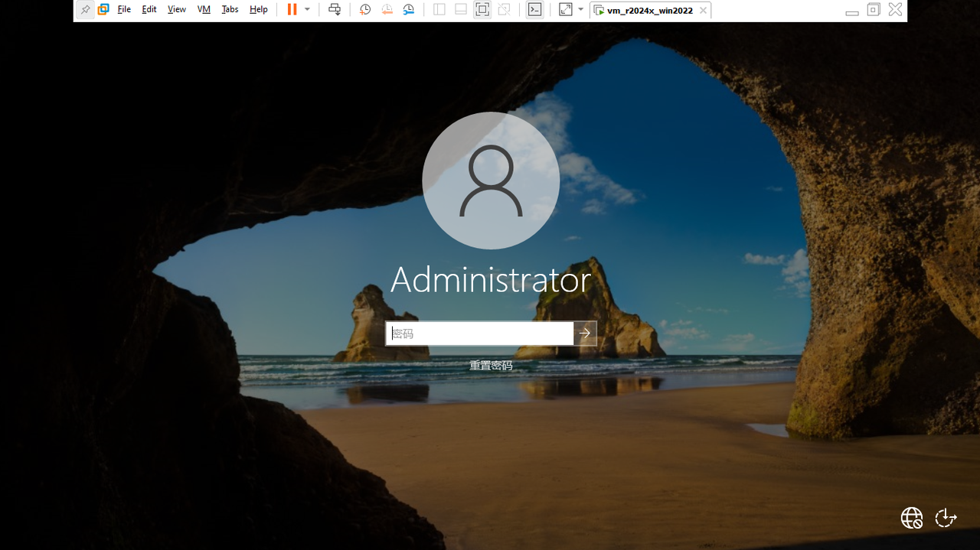This screenshot has width=980, height=550.
Task: Click the pin toolbar icon
Action: (x=85, y=10)
